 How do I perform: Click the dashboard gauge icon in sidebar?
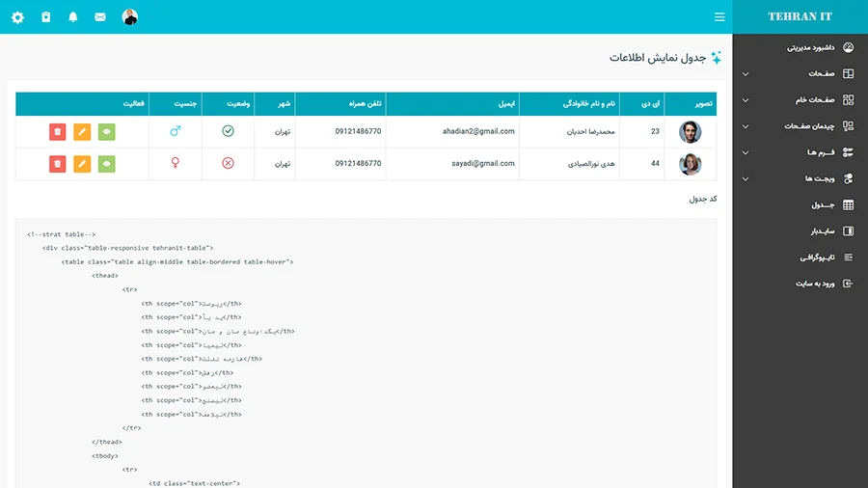click(848, 47)
